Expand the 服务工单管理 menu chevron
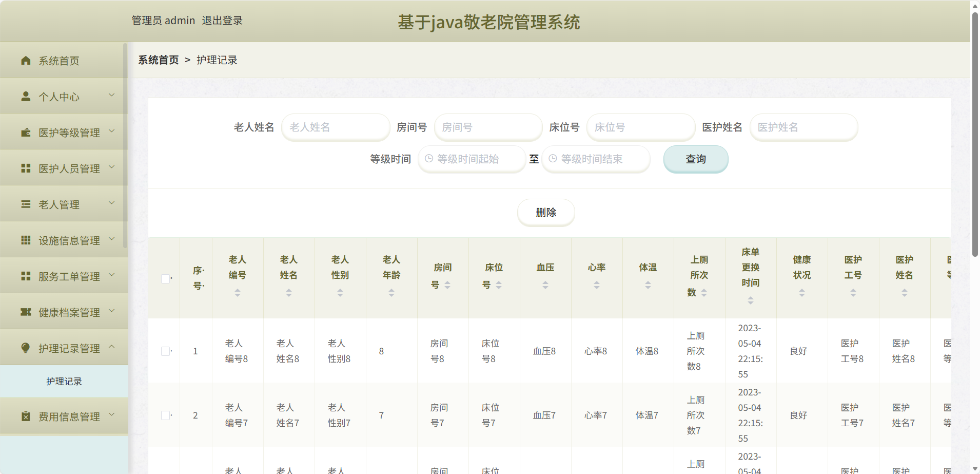 click(x=112, y=275)
